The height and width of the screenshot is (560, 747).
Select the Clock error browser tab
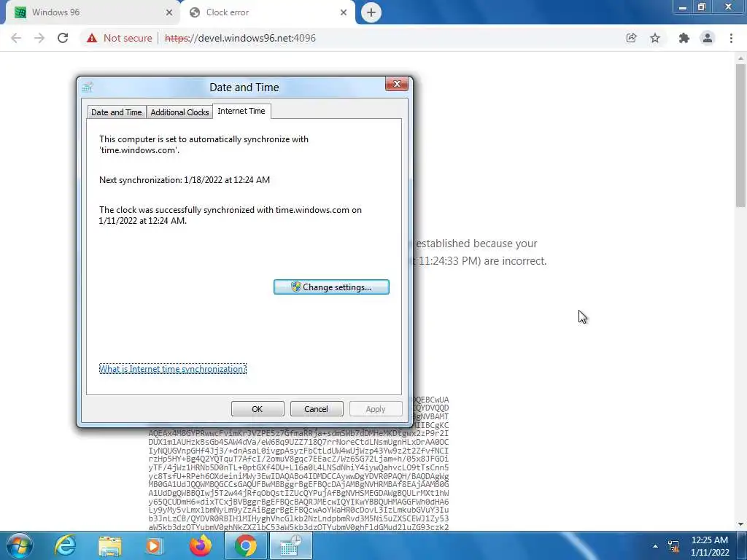click(x=267, y=12)
